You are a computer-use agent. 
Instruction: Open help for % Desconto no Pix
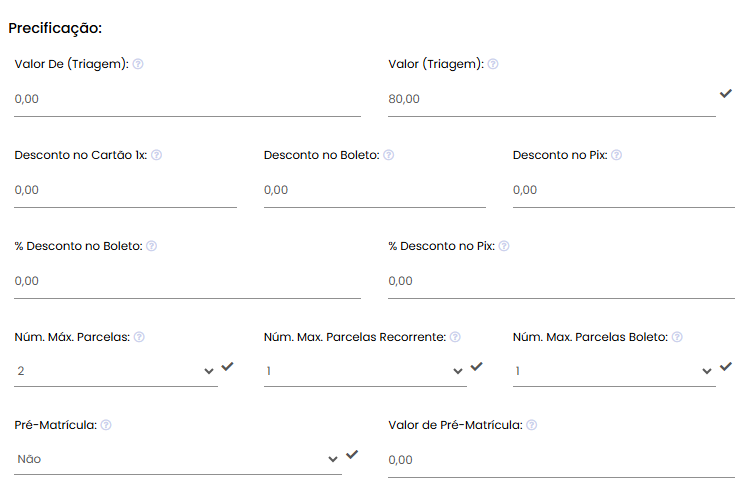tap(504, 246)
